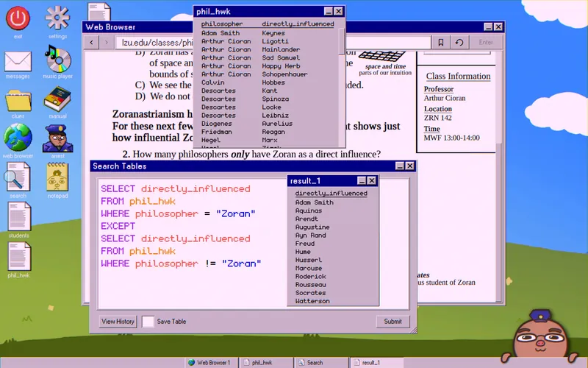The width and height of the screenshot is (588, 368).
Task: Select Aquinas row in result_1
Action: (x=309, y=210)
